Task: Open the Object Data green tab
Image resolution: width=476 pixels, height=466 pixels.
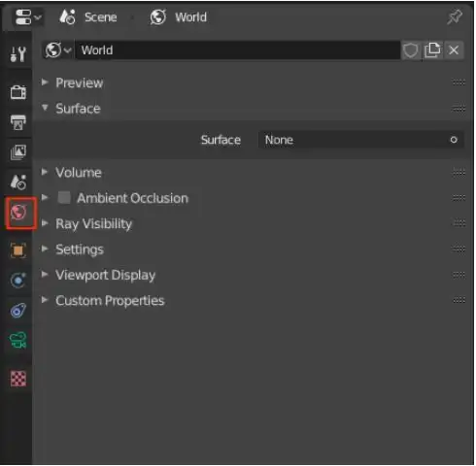Action: (18, 341)
